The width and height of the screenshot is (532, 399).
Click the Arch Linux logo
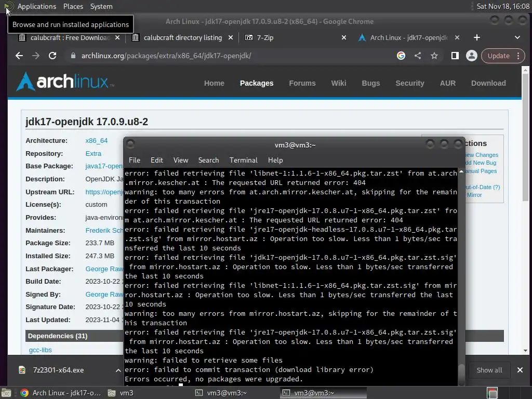pos(65,82)
